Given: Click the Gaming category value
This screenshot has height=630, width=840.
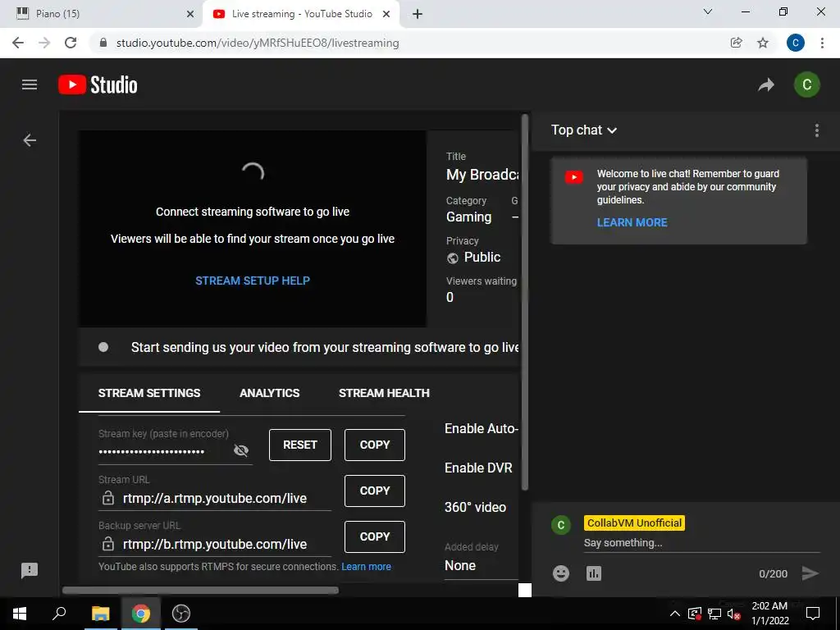Looking at the screenshot, I should [x=468, y=217].
